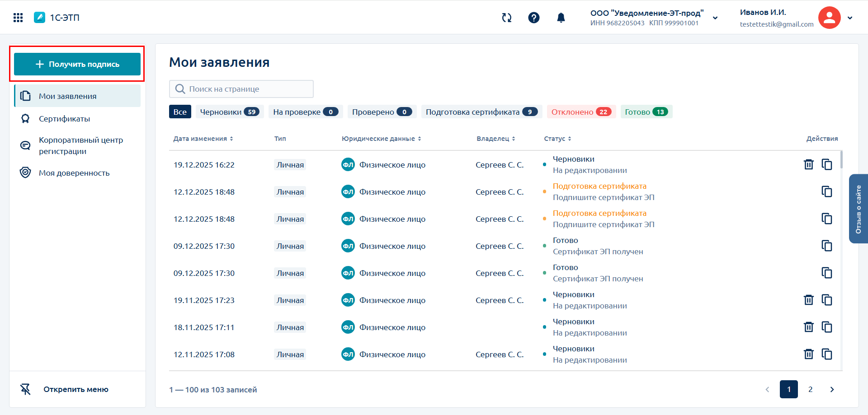Show Отклонено applications filter

click(581, 112)
